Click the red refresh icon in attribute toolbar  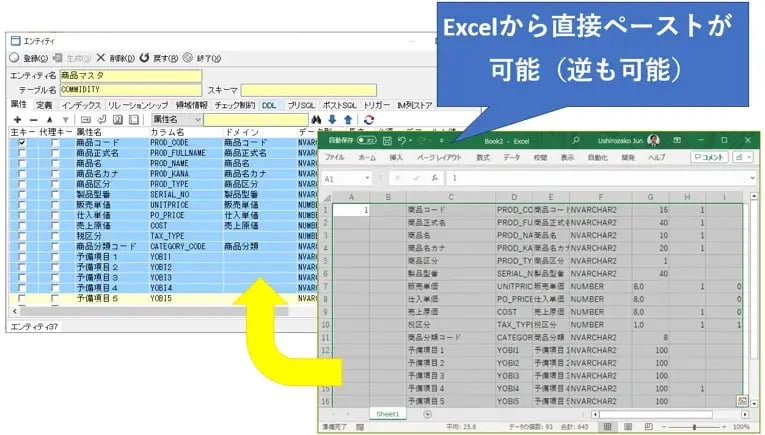[x=369, y=119]
